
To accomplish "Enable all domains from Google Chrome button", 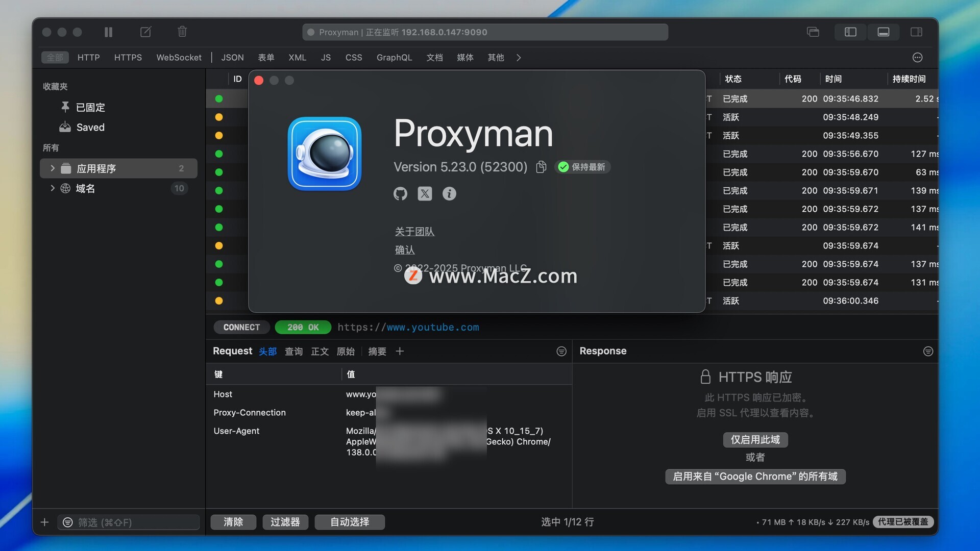I will pyautogui.click(x=755, y=477).
